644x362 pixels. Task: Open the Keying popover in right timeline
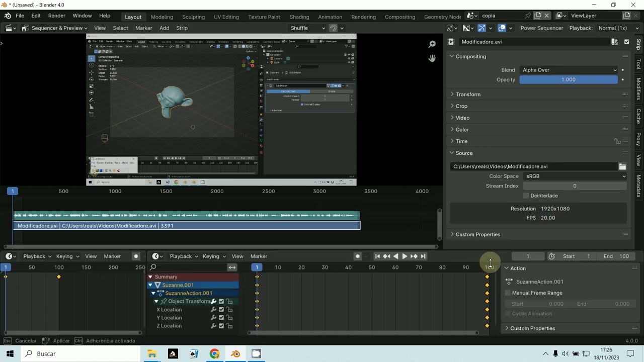click(214, 256)
